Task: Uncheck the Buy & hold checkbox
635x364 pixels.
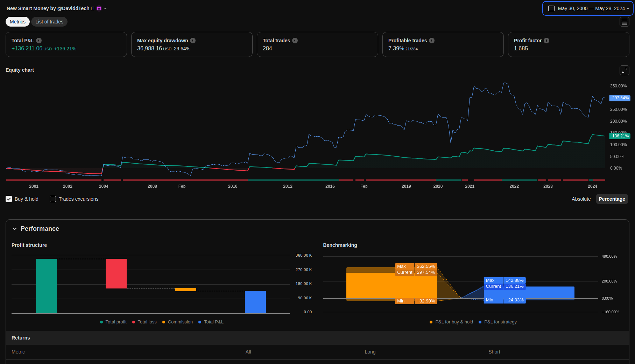Action: [9, 199]
